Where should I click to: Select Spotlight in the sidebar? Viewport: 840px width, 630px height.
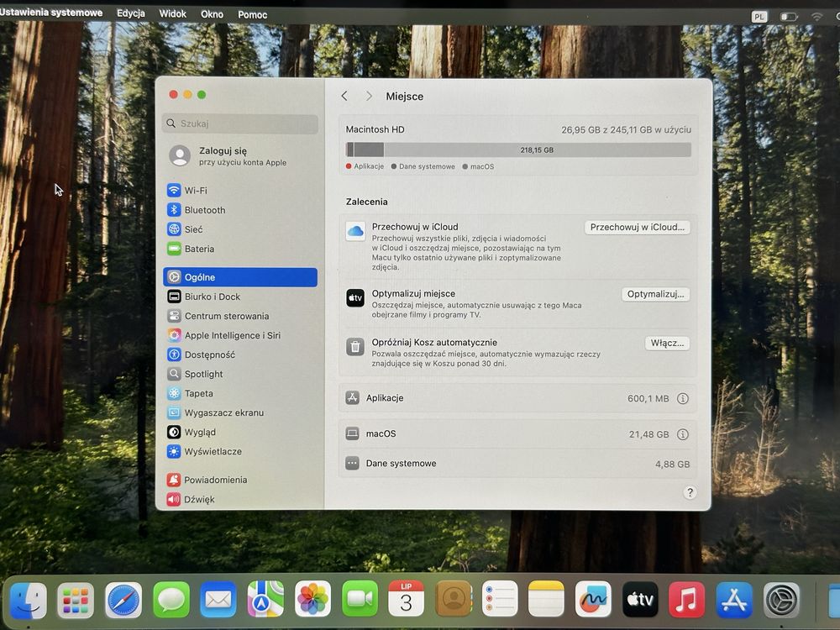point(240,374)
